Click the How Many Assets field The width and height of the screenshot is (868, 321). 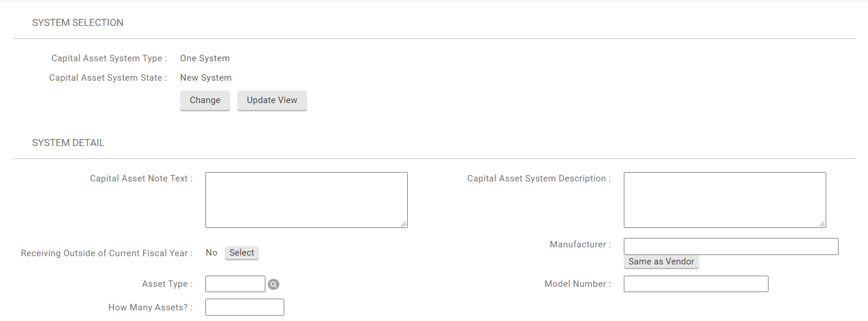pyautogui.click(x=244, y=307)
